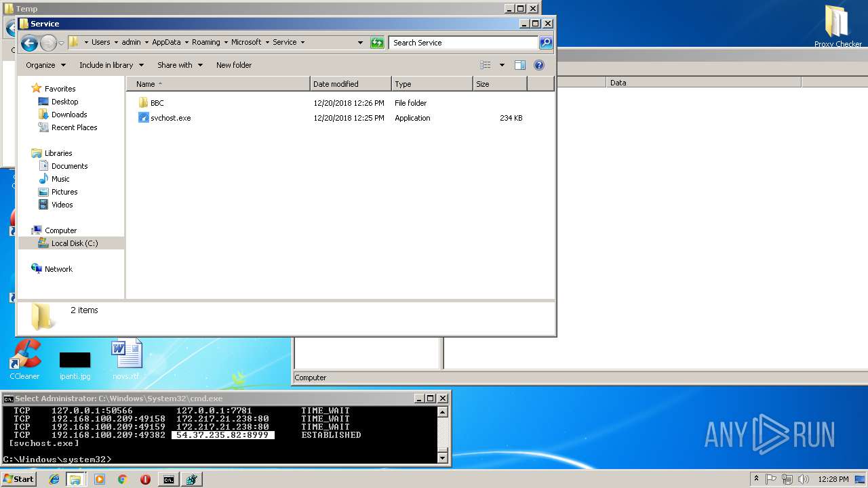Select the Proxy Checker desktop folder

coord(838,26)
